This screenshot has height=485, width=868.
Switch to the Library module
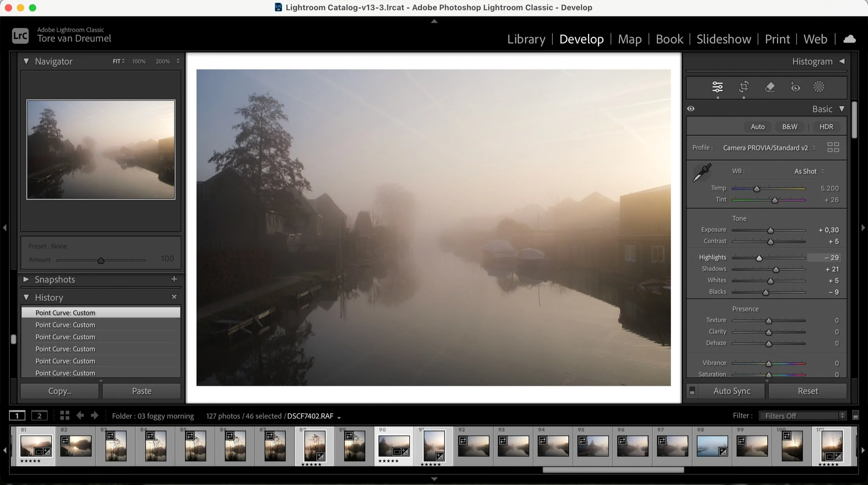pyautogui.click(x=526, y=39)
